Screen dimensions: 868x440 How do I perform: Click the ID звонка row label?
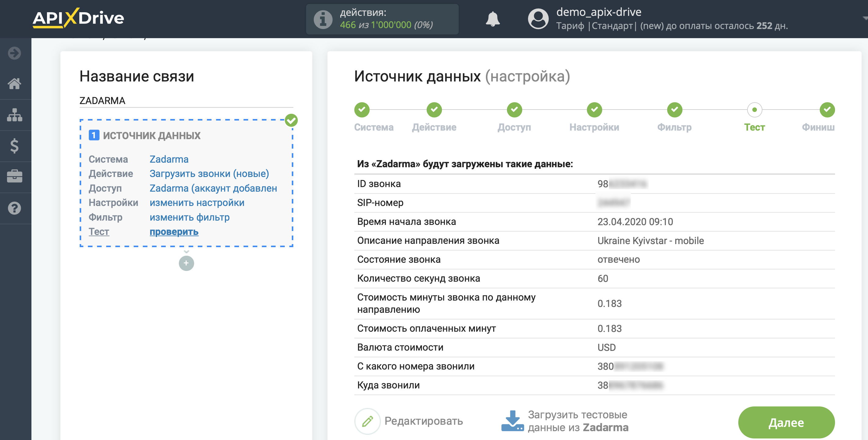[x=379, y=184]
